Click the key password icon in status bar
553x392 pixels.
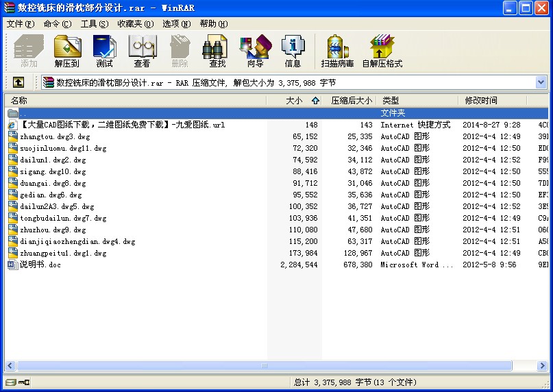[x=24, y=382]
